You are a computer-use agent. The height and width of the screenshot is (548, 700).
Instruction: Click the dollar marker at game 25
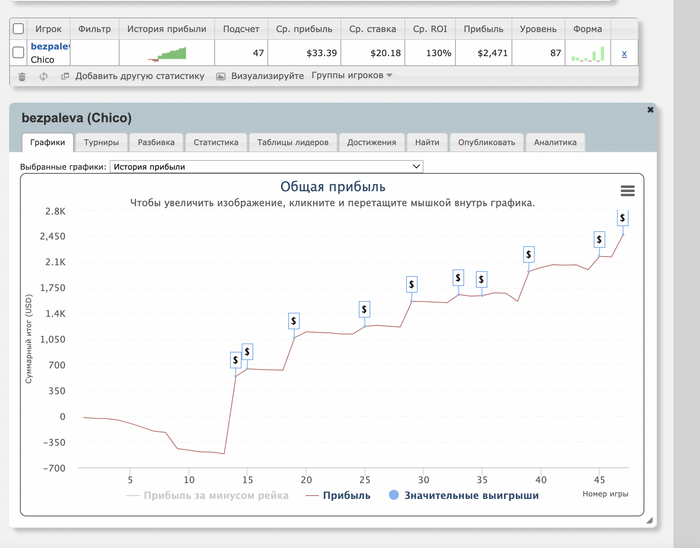coord(364,309)
